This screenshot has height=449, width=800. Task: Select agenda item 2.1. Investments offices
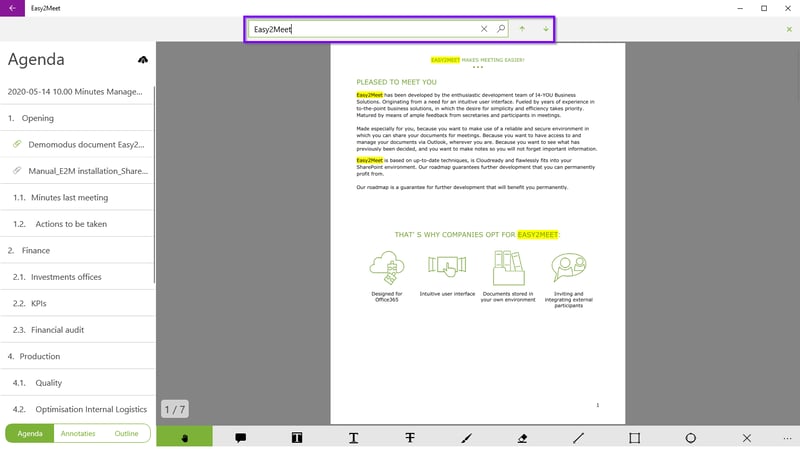click(77, 277)
